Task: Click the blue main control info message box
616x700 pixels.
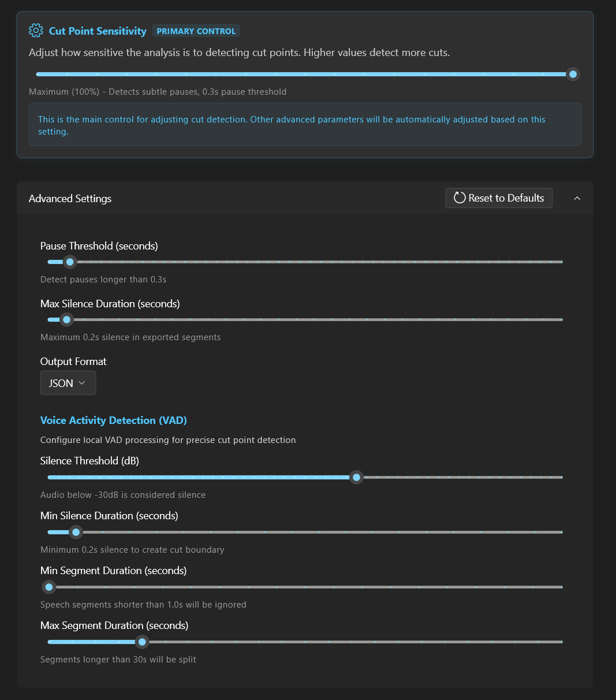Action: tap(305, 125)
